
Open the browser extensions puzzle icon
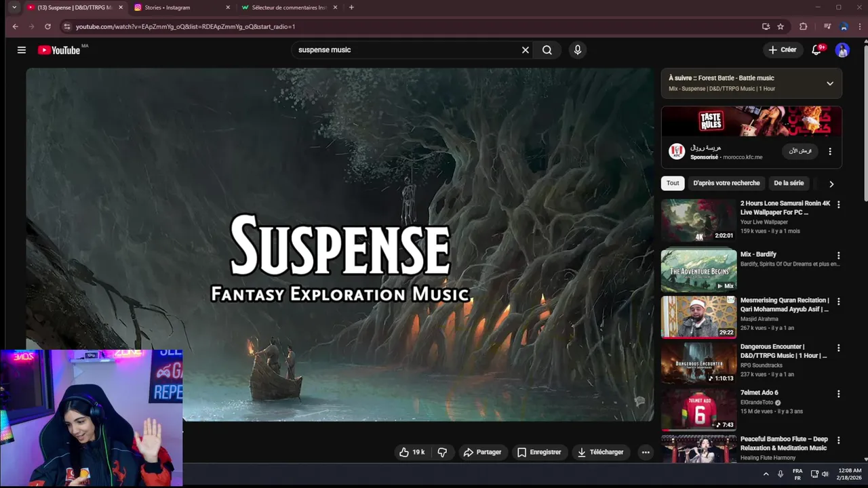click(804, 26)
